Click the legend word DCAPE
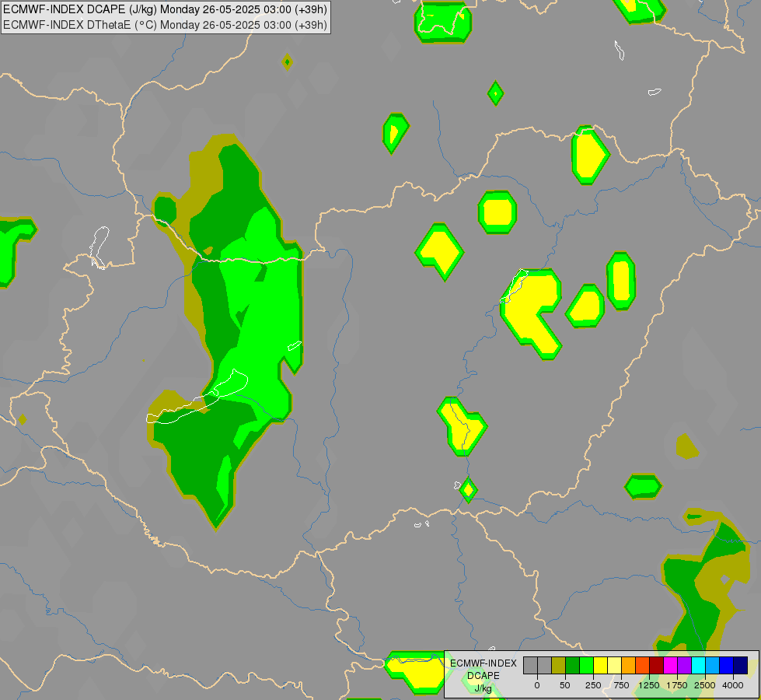761x700 pixels. click(483, 676)
